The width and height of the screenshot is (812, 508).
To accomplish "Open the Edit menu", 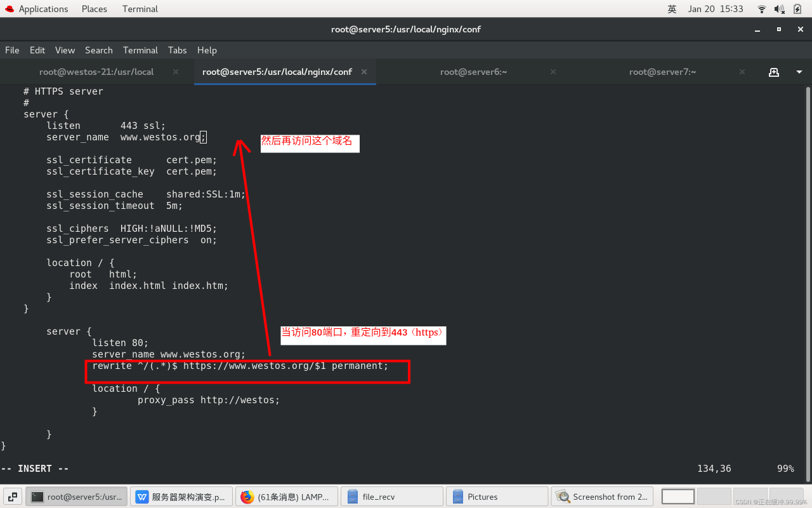I will pos(37,50).
